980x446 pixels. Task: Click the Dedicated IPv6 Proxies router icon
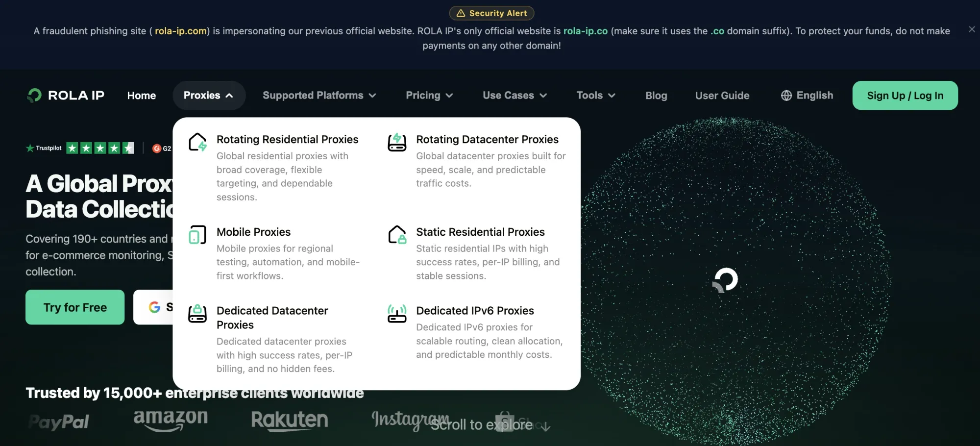click(x=397, y=313)
